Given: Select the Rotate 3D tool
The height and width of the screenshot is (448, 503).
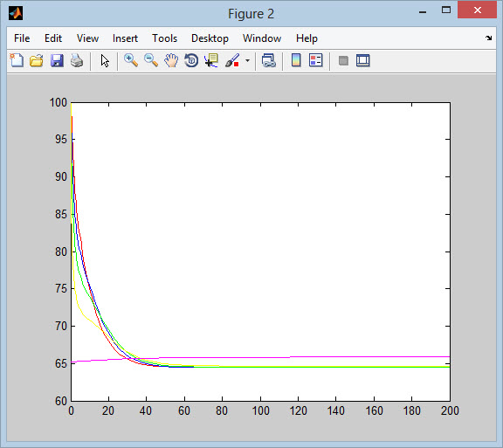Looking at the screenshot, I should click(x=191, y=60).
